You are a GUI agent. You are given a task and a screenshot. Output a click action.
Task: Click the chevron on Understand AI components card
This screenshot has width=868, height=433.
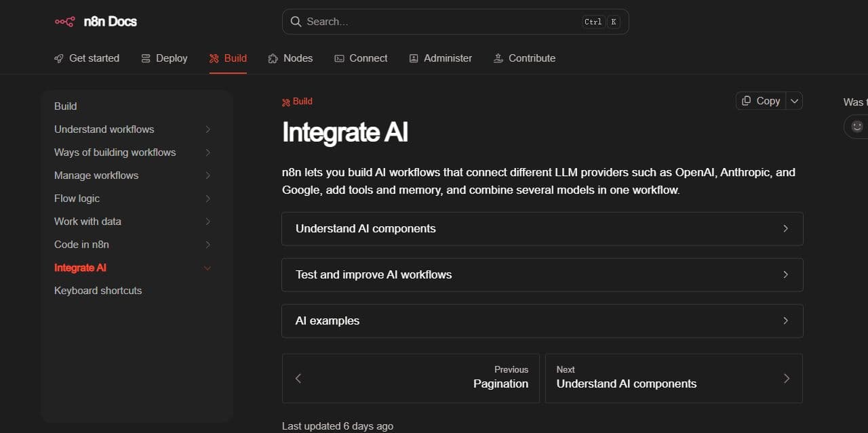[785, 228]
